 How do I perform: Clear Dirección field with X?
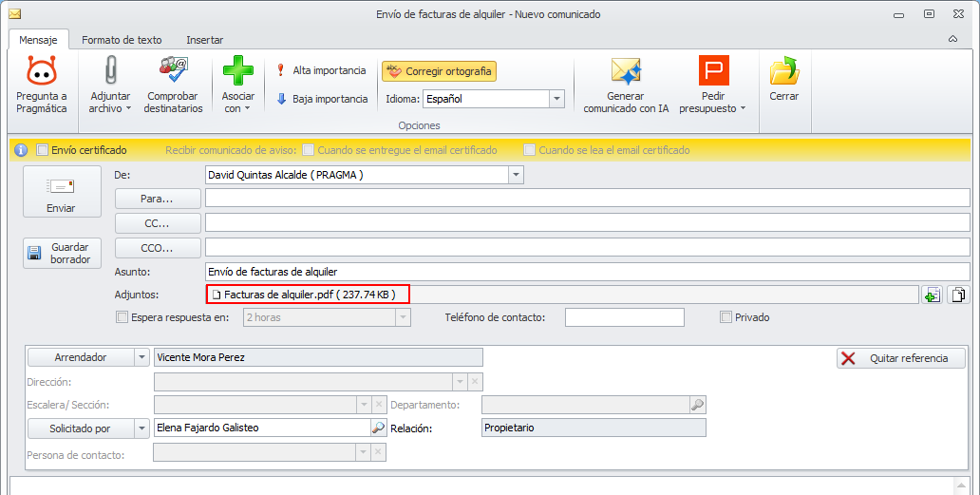pyautogui.click(x=475, y=381)
